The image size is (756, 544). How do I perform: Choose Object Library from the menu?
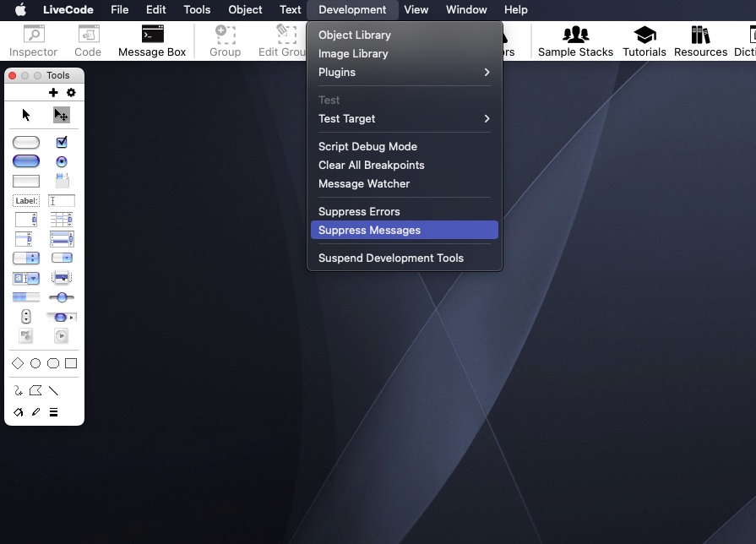[355, 35]
